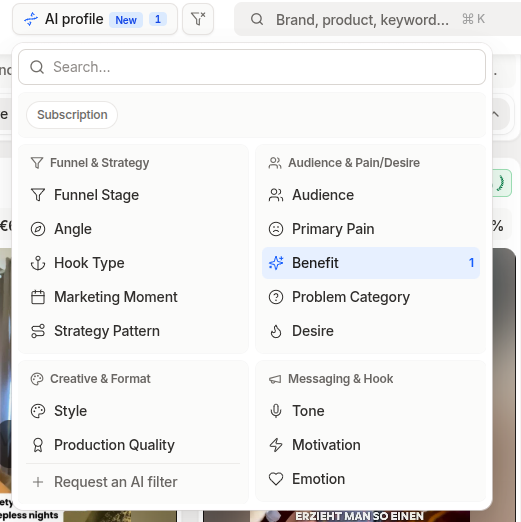
Task: Click the Benefit row count '1'
Action: 471,263
